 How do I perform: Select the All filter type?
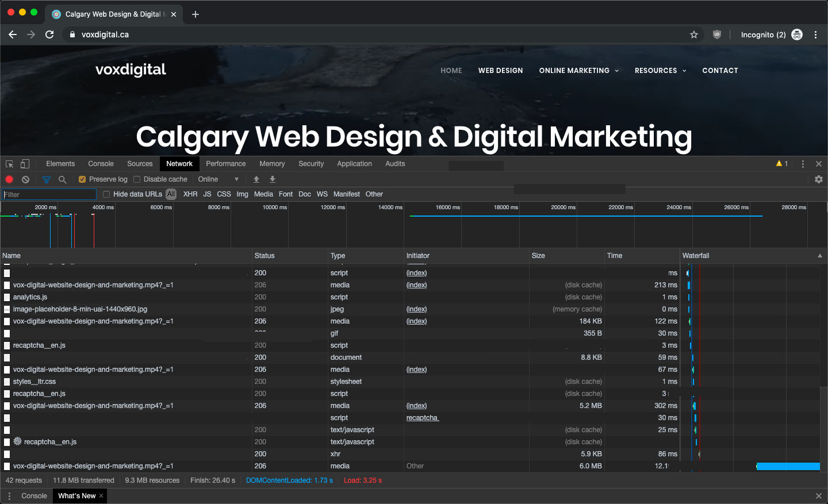coord(171,194)
